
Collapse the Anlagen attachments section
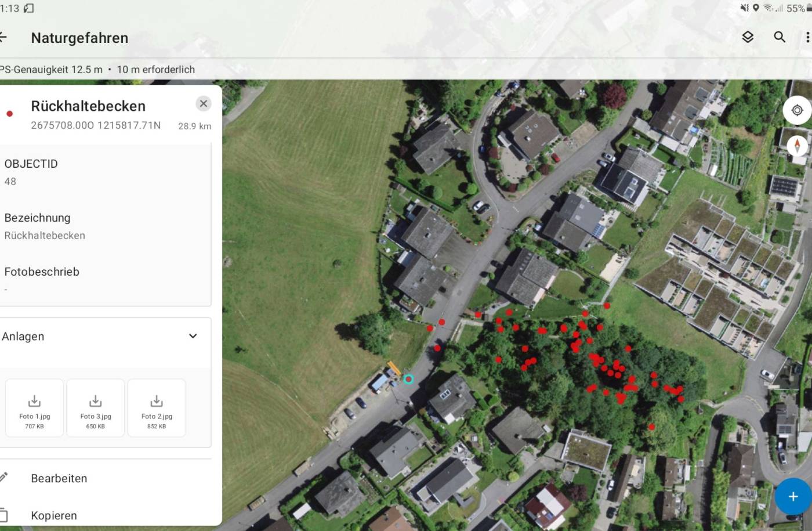point(193,335)
